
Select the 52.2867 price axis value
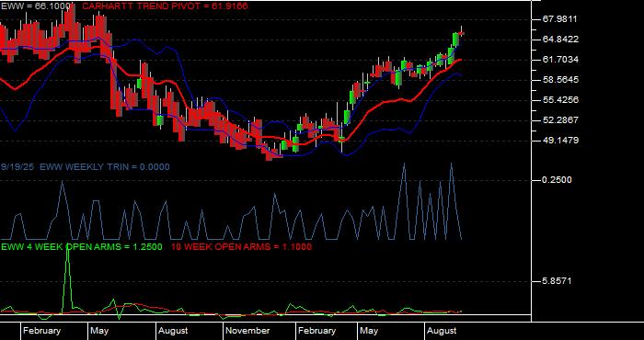[559, 120]
